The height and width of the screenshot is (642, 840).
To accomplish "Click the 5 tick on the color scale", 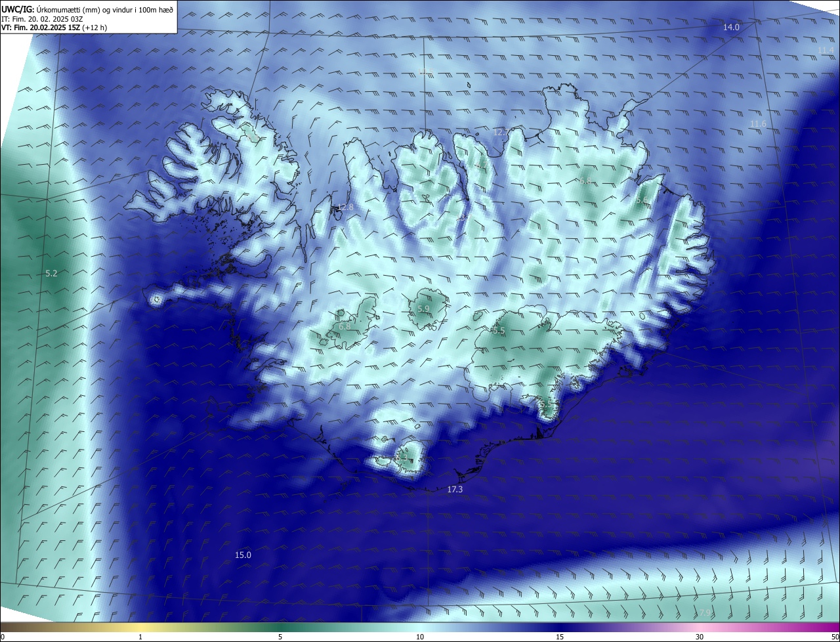I will (x=280, y=637).
